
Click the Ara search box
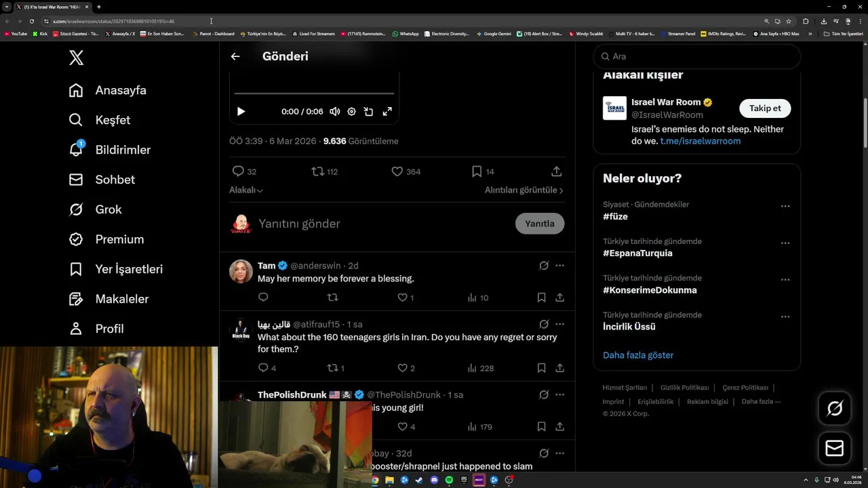click(696, 56)
